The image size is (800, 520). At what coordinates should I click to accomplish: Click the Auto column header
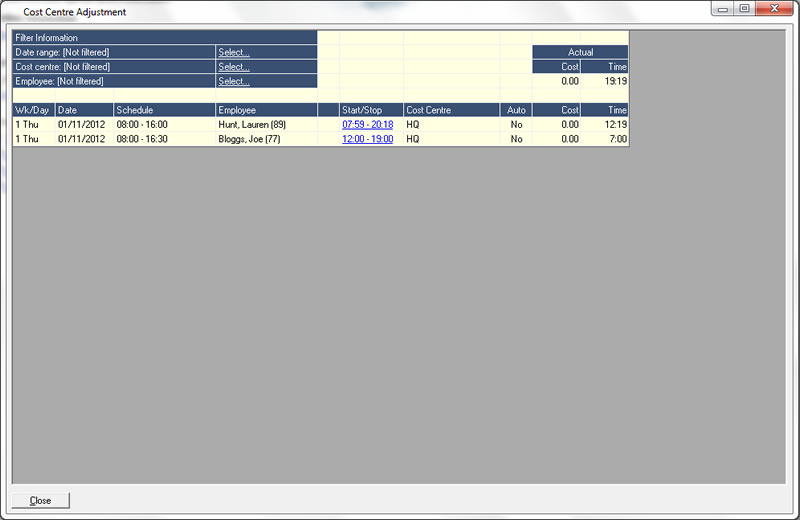[x=515, y=110]
